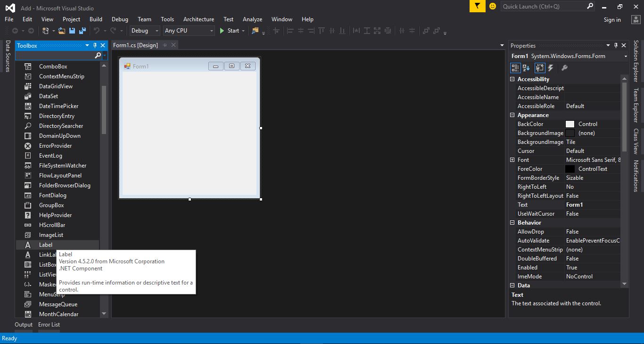Click the Redo toolbar arrow

tap(113, 31)
